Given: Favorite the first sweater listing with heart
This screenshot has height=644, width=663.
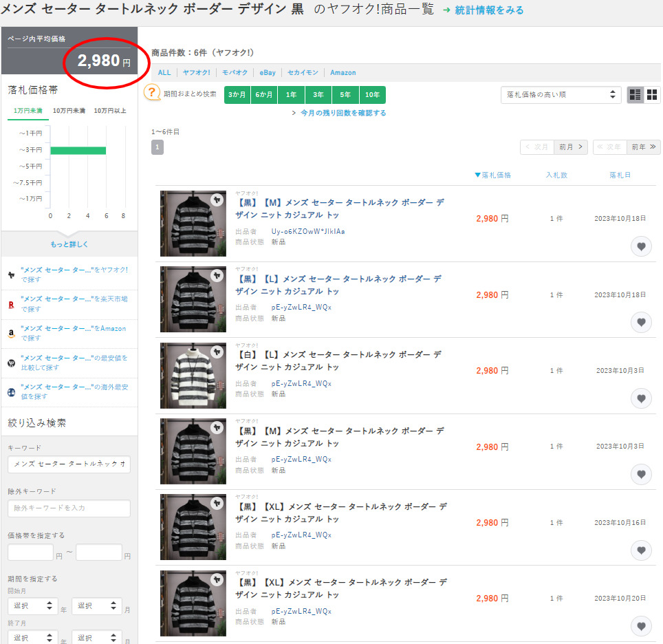Looking at the screenshot, I should pyautogui.click(x=641, y=246).
